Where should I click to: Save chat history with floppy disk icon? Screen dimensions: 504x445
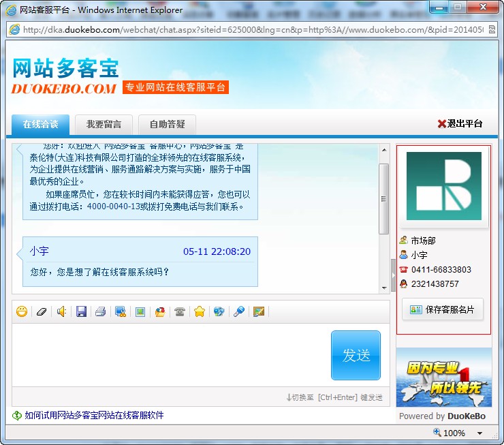coord(81,311)
